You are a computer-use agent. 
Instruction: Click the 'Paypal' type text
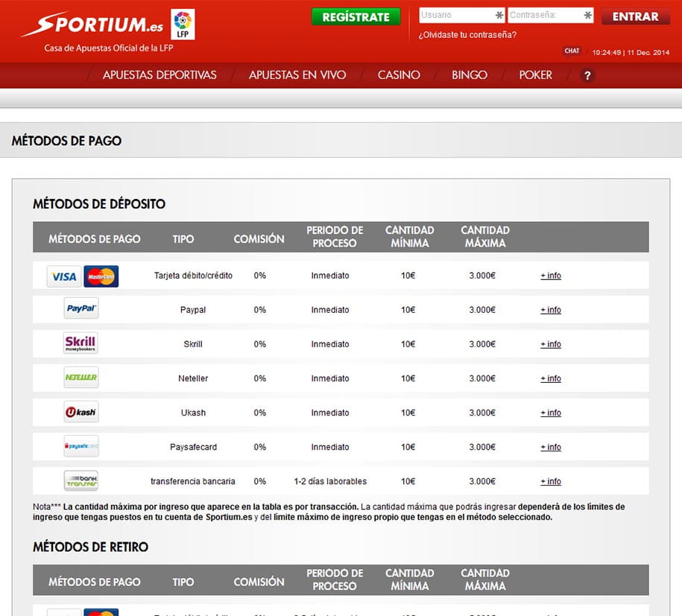click(193, 310)
